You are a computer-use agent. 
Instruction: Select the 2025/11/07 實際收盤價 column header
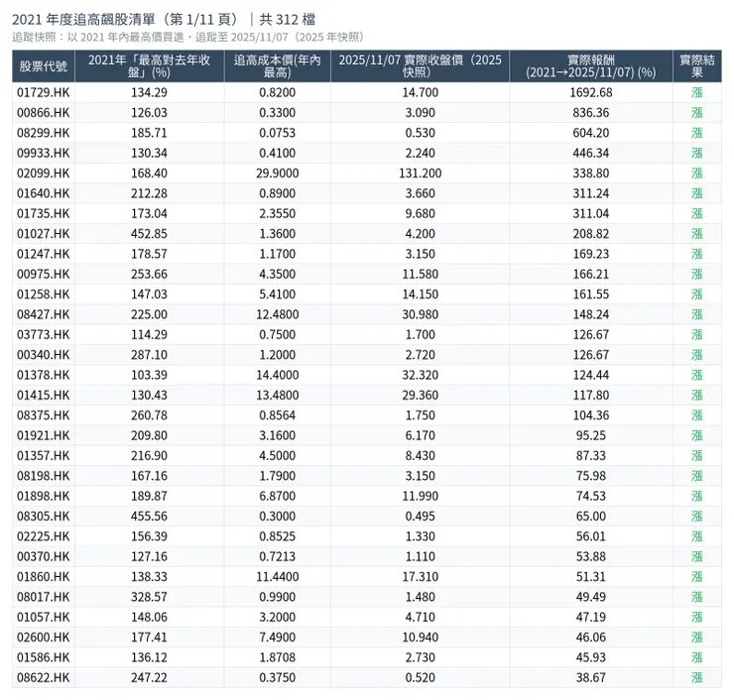click(420, 66)
